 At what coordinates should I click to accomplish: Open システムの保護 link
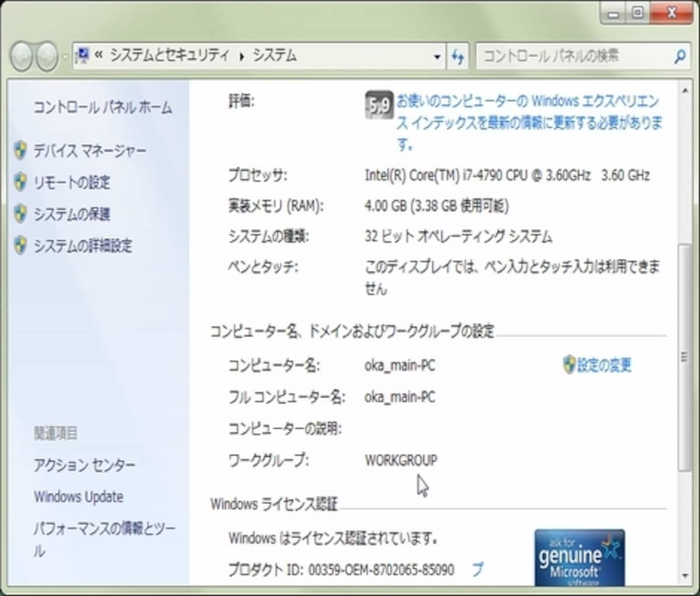[72, 214]
